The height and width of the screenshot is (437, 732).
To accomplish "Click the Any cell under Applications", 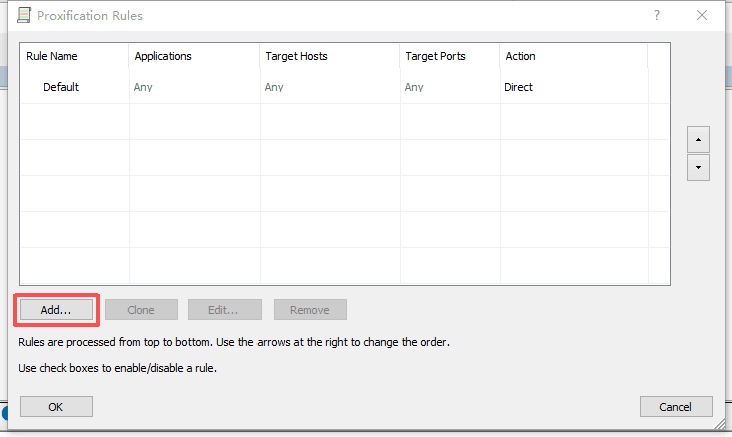I will pyautogui.click(x=143, y=87).
